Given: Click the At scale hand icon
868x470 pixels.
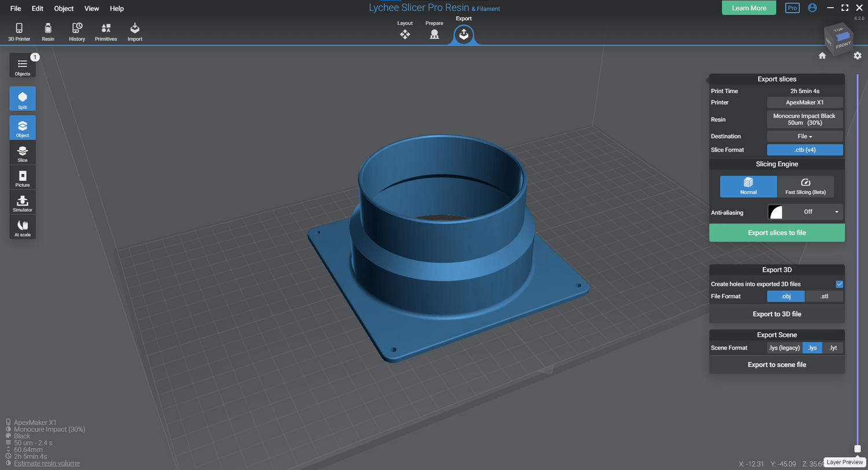Looking at the screenshot, I should pyautogui.click(x=23, y=228).
